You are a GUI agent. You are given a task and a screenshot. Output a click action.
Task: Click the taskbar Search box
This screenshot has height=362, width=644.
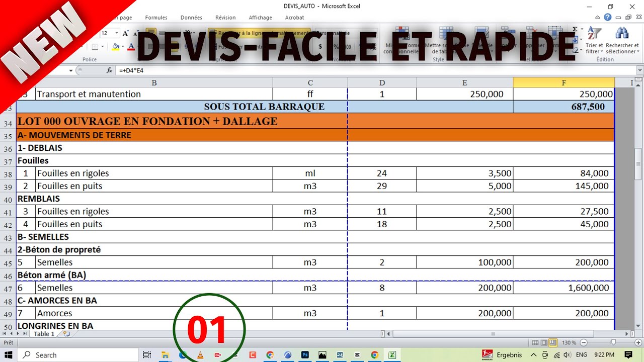pyautogui.click(x=78, y=355)
